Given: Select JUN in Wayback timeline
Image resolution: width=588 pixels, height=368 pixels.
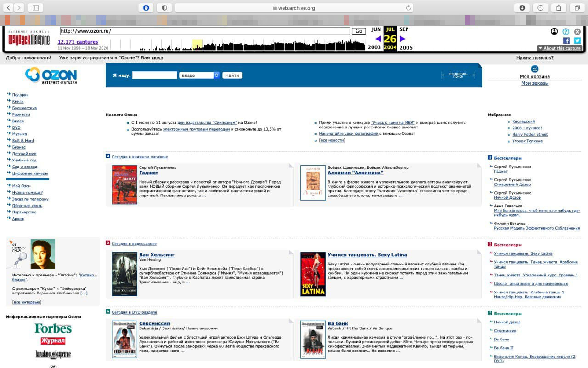Looking at the screenshot, I should tap(376, 29).
